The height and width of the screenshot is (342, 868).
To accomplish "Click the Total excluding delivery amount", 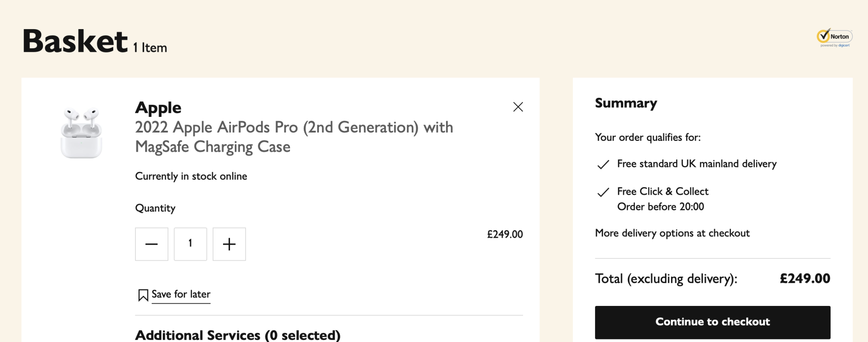I will pos(805,279).
